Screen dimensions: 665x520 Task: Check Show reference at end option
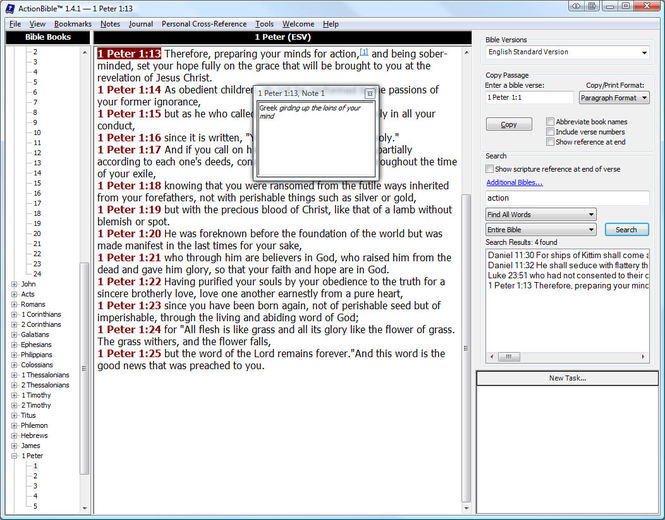coord(550,142)
